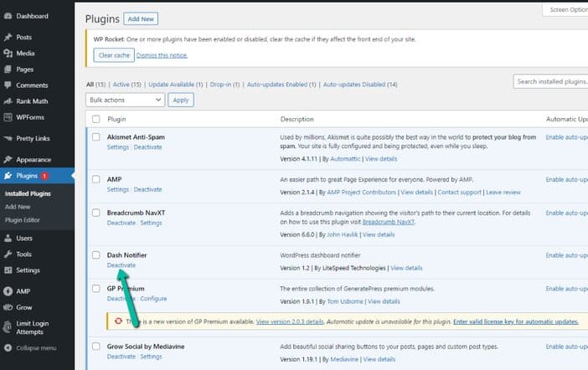Click the Posts pushpin icon

(x=8, y=37)
